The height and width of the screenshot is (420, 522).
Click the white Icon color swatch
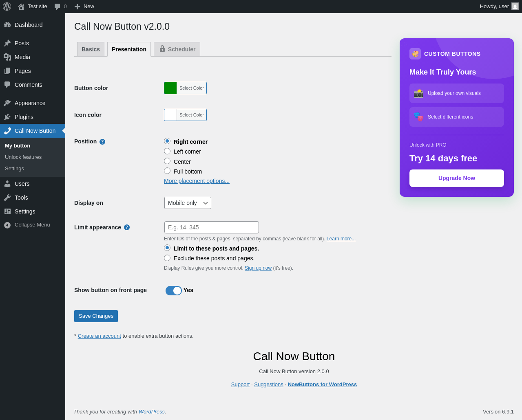coord(170,115)
